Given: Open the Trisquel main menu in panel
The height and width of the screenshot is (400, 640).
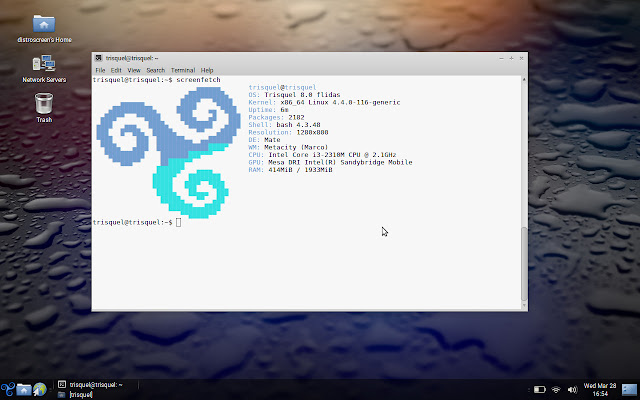Looking at the screenshot, I should [x=8, y=389].
